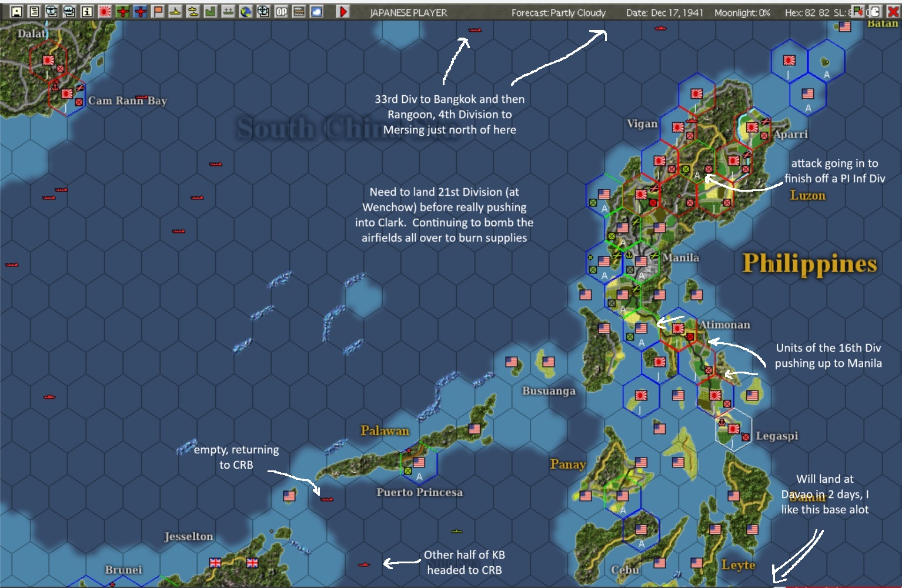
Task: Select the US flag at Puerto Princesa
Action: (x=419, y=462)
